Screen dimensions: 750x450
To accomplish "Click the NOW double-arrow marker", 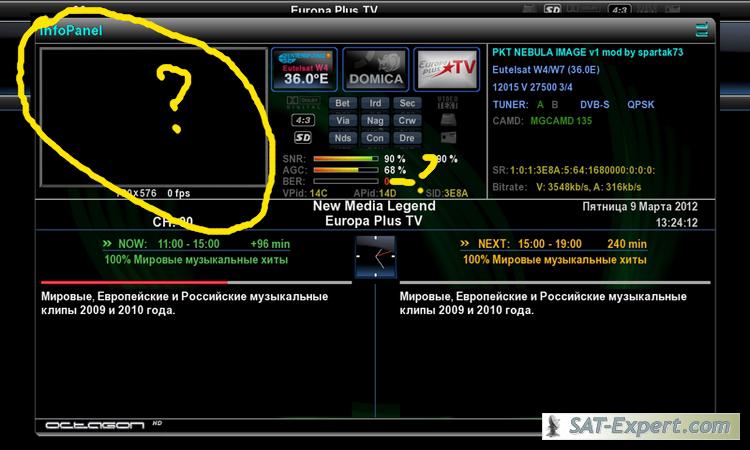I will click(107, 243).
